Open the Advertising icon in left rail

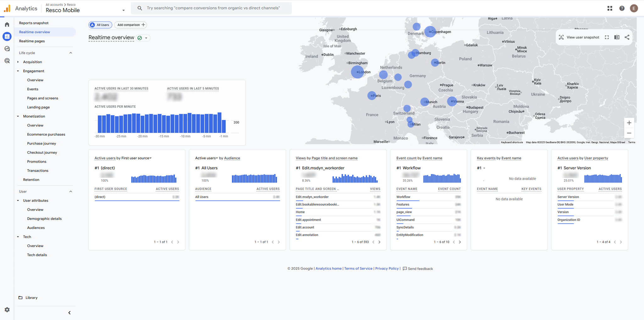tap(7, 61)
